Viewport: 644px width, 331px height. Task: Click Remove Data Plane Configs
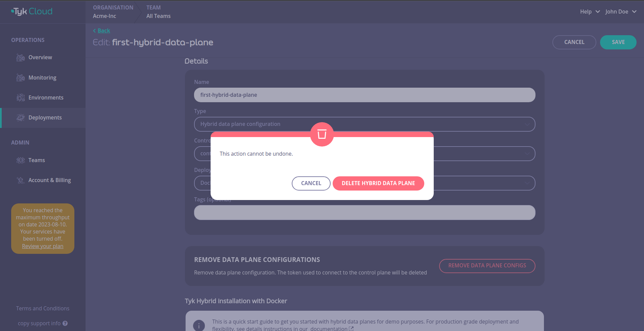(487, 266)
